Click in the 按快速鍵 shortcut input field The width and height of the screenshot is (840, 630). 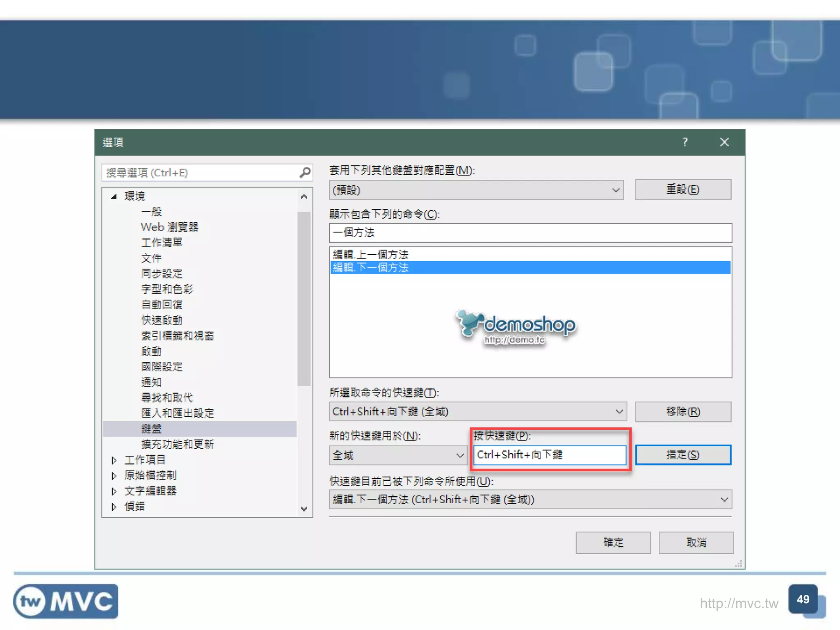point(550,455)
